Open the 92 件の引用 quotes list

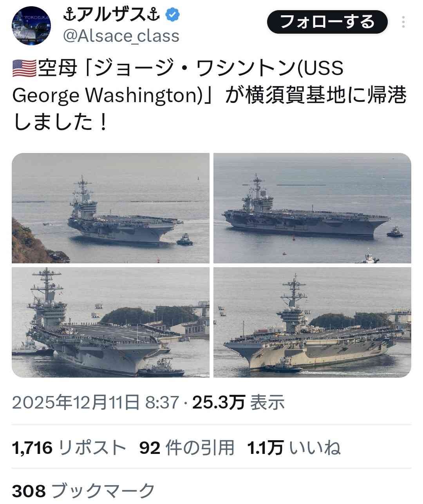tap(187, 447)
